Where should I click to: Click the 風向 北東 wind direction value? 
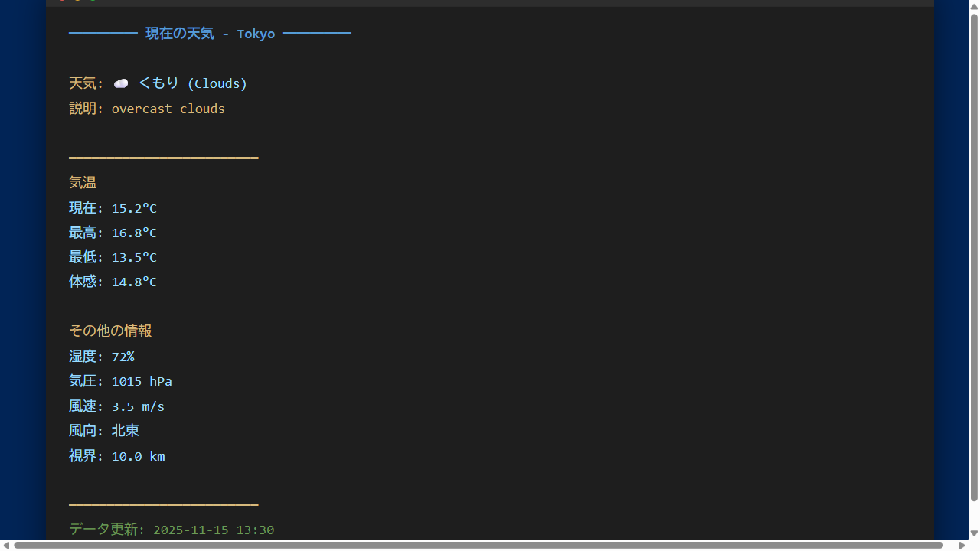[126, 431]
